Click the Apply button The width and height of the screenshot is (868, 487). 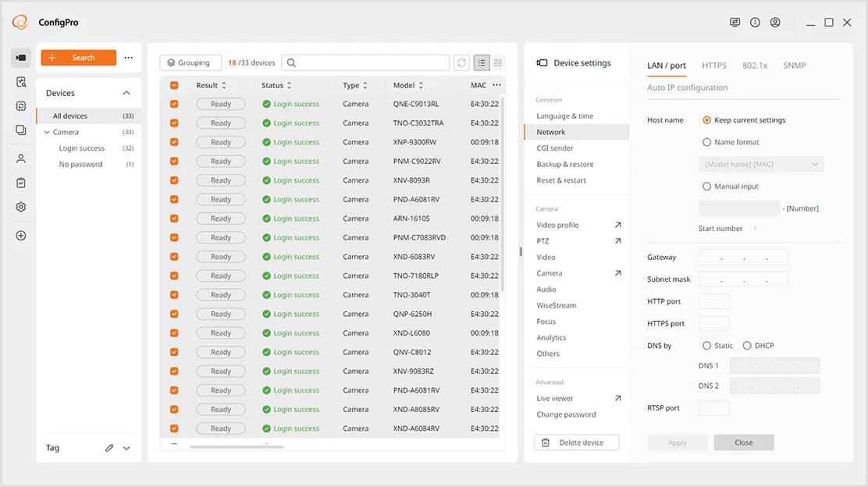pos(677,443)
